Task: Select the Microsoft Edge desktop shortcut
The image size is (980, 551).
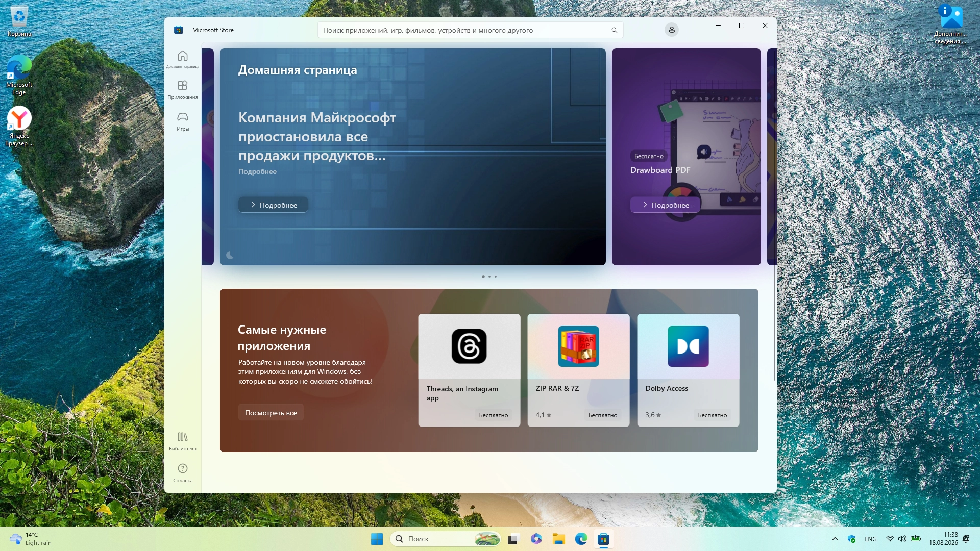Action: [19, 75]
